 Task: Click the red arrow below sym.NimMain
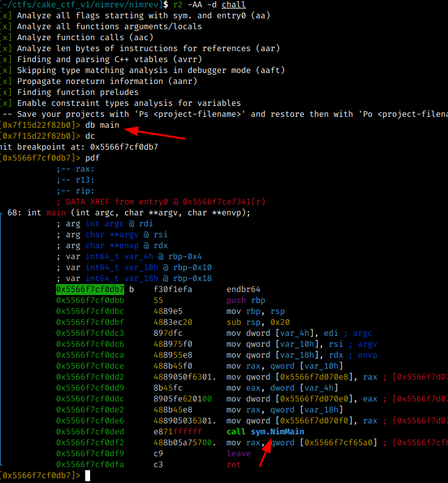[262, 454]
